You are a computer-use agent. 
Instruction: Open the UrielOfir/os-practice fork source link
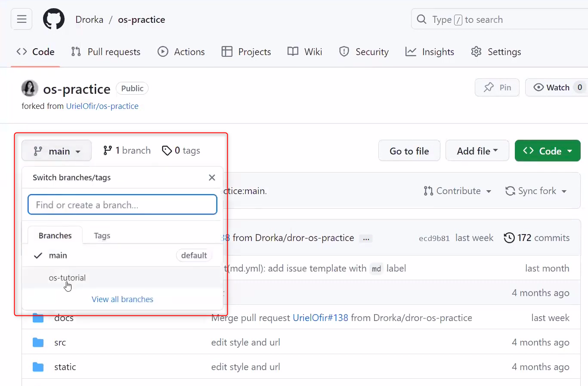[102, 106]
